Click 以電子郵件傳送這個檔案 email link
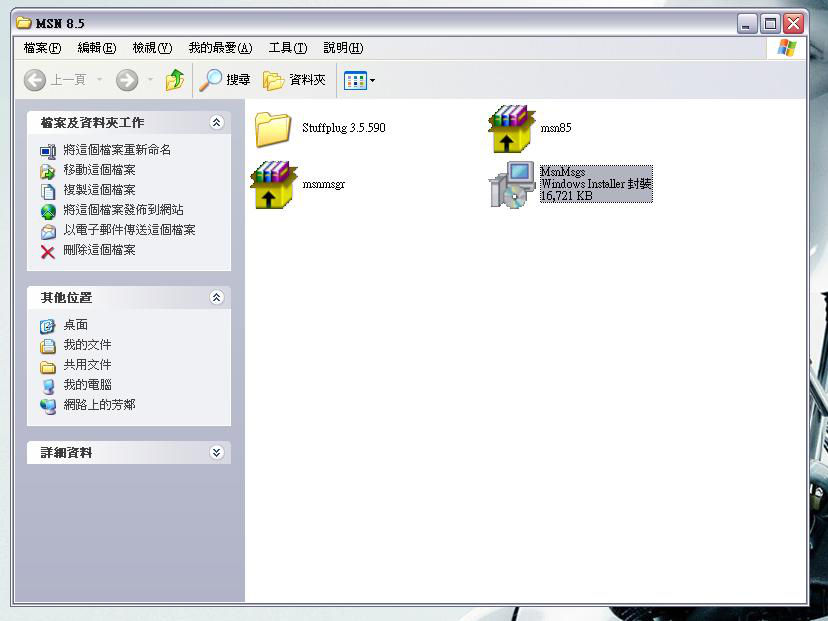 tap(129, 230)
